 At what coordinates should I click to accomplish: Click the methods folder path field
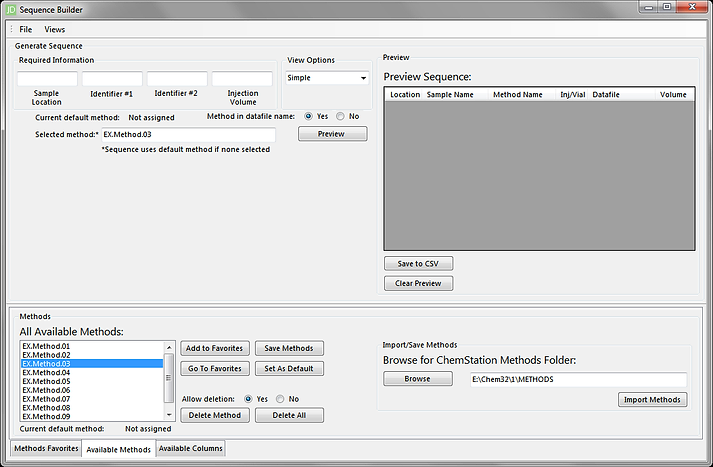pos(578,379)
